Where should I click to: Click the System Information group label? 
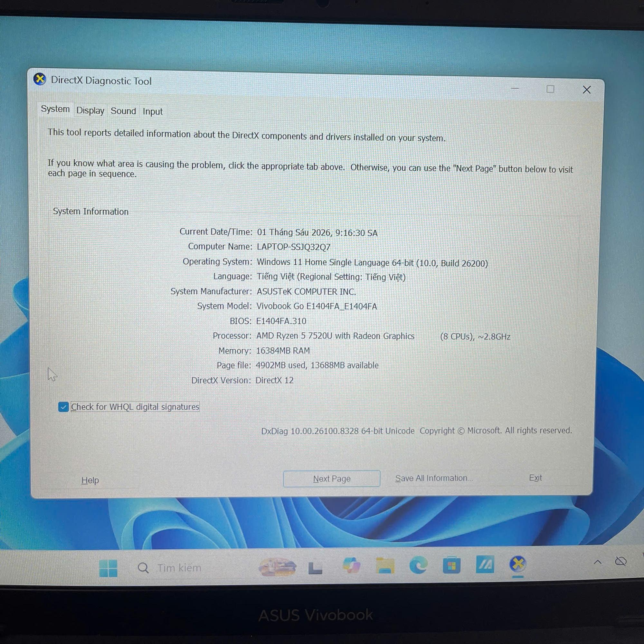point(91,211)
